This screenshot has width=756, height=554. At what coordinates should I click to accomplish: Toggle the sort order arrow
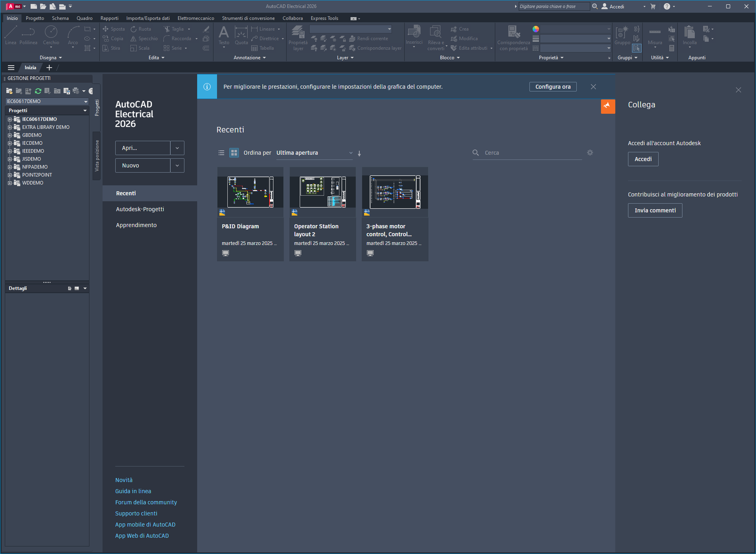click(359, 153)
